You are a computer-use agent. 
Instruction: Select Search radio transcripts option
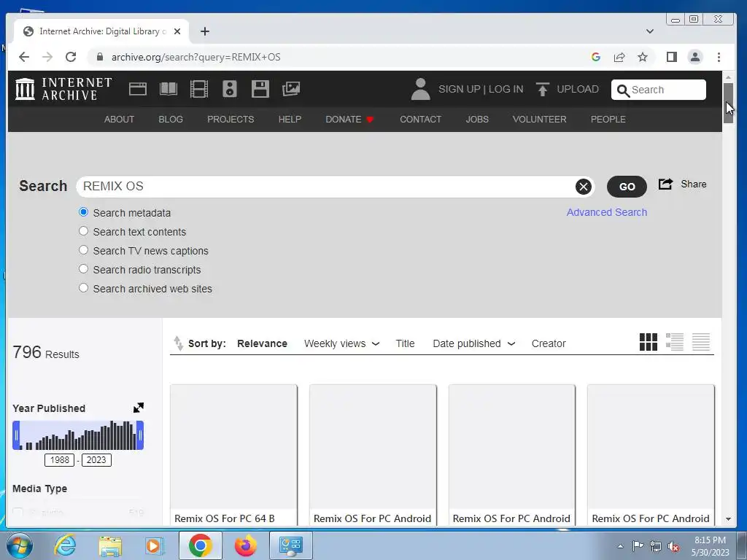click(83, 269)
